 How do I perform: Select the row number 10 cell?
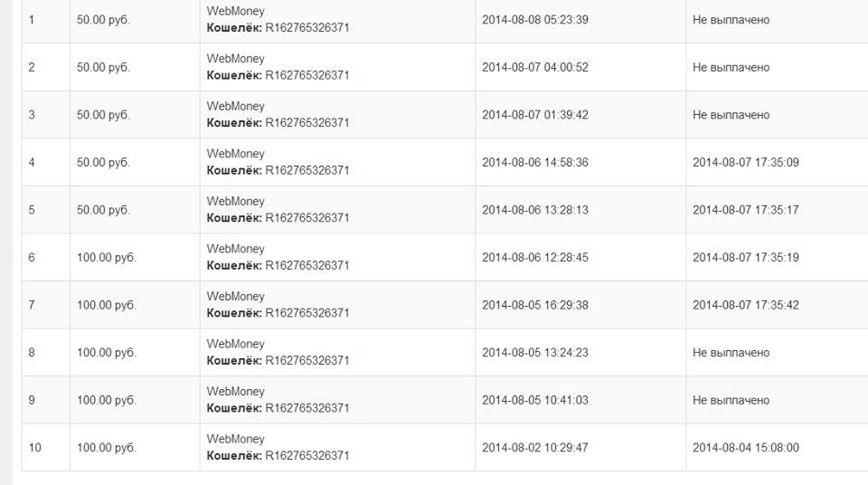tap(34, 448)
